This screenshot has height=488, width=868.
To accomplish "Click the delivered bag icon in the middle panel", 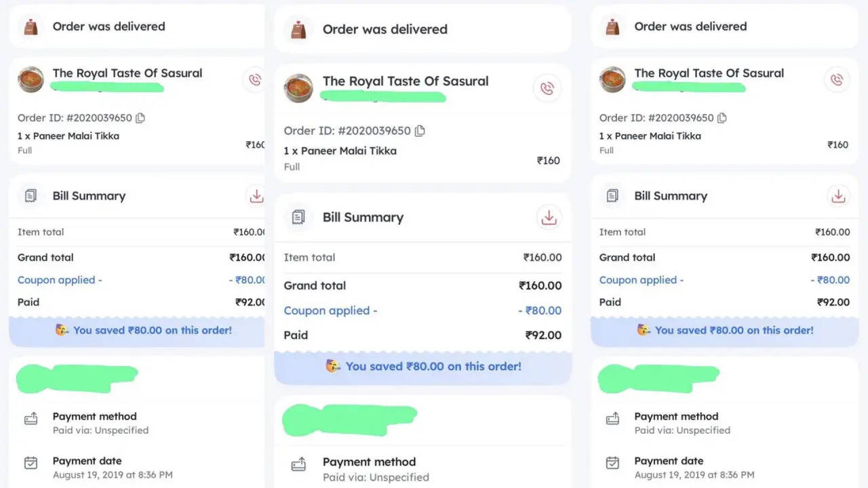I will 298,30.
